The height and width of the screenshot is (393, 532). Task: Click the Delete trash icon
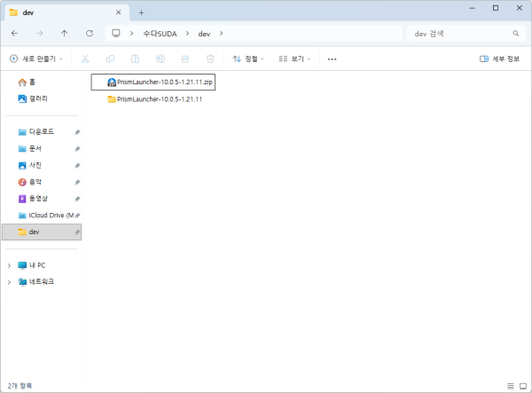pos(210,59)
